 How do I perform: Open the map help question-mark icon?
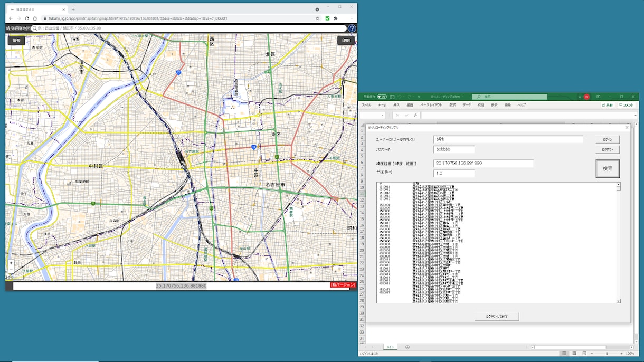pos(352,28)
